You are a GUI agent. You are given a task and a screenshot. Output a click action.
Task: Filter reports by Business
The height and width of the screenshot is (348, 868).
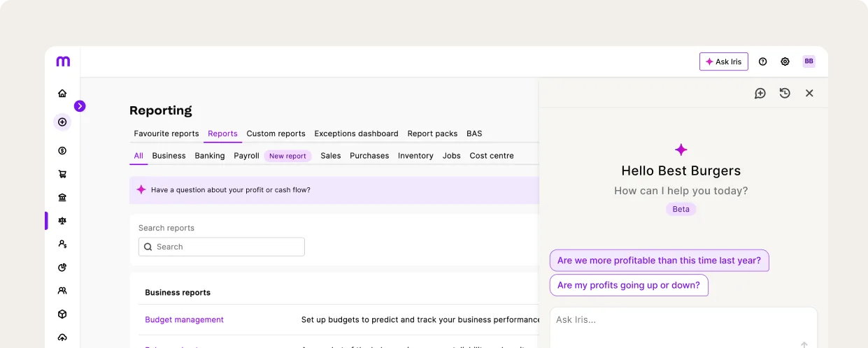click(169, 156)
